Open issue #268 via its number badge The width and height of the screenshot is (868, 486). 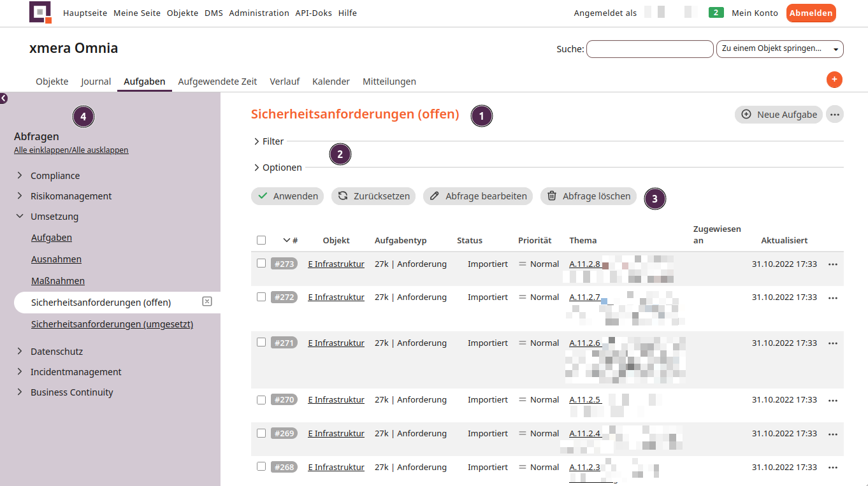(284, 467)
